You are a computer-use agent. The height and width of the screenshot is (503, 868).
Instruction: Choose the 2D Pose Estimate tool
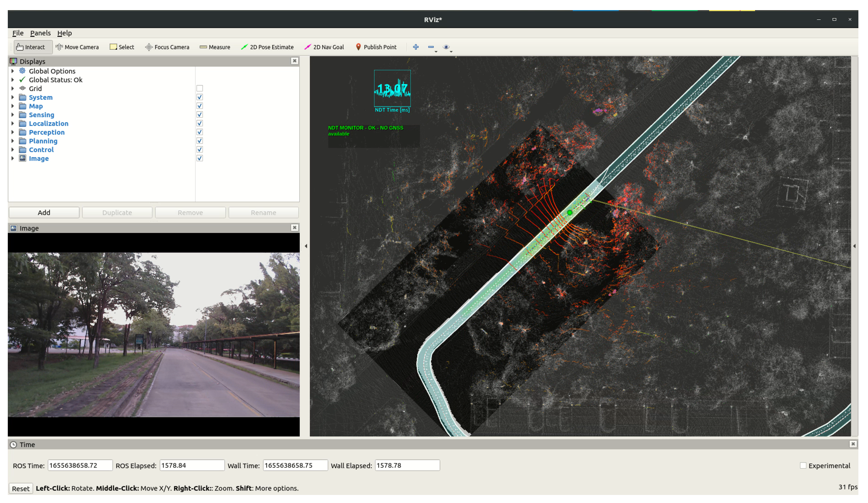point(267,47)
